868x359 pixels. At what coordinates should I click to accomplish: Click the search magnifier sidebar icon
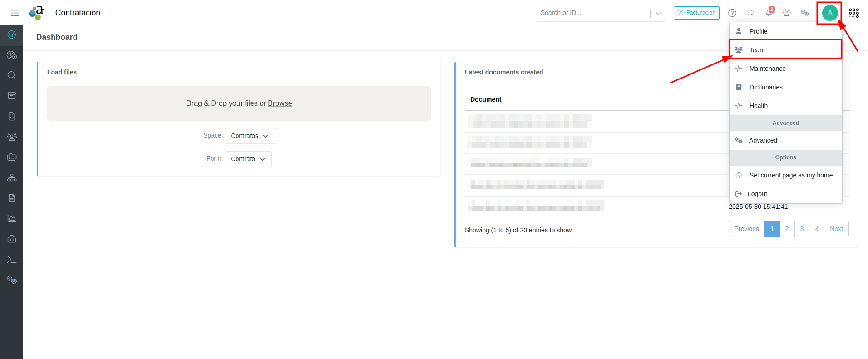coord(12,75)
